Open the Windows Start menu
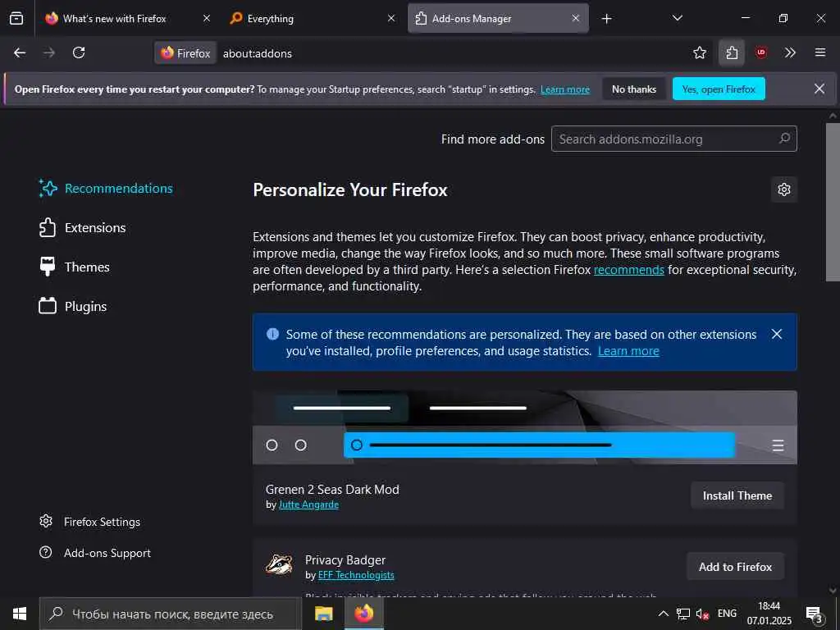The height and width of the screenshot is (630, 840). (x=20, y=614)
